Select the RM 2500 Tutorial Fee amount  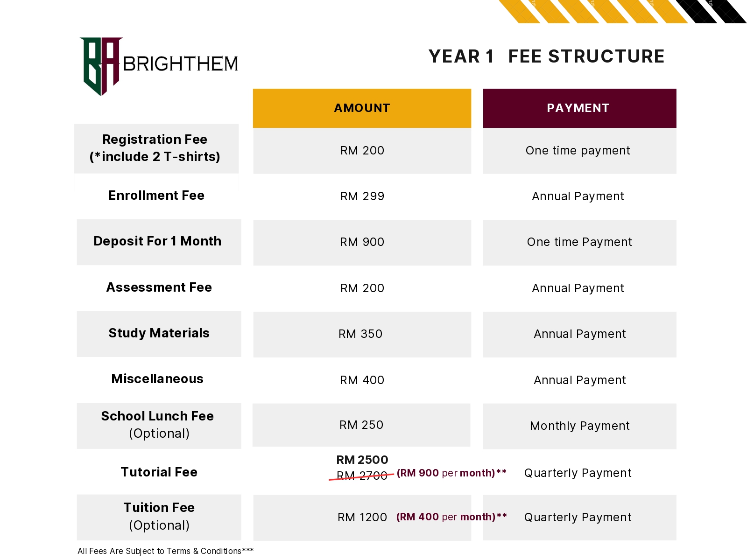pyautogui.click(x=362, y=460)
